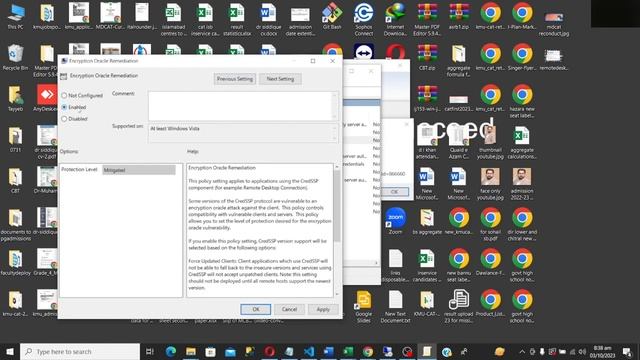
Task: Click the taskbar search box
Action: tap(80, 351)
